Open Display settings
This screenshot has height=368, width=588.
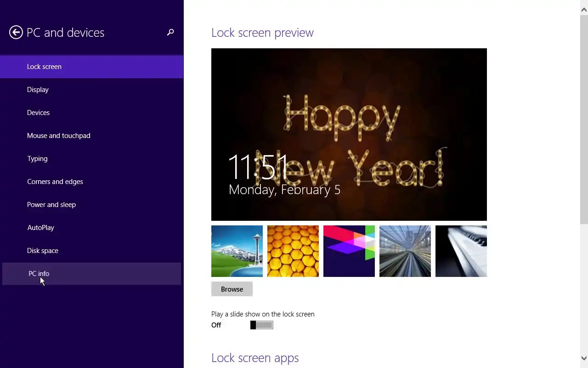click(92, 90)
